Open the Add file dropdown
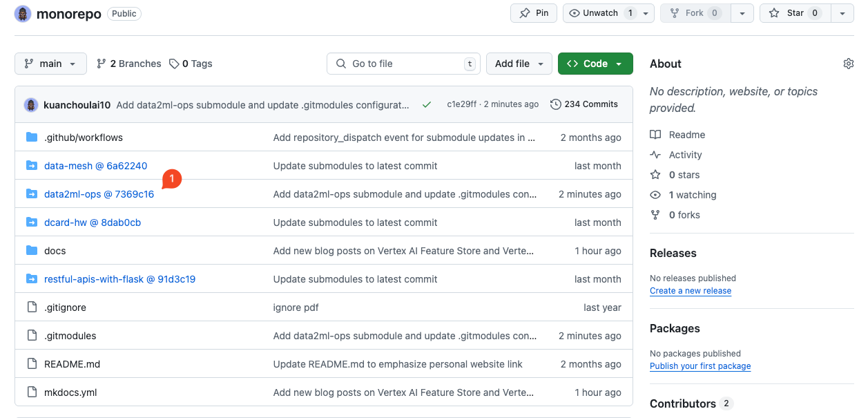This screenshot has width=868, height=418. click(x=519, y=64)
